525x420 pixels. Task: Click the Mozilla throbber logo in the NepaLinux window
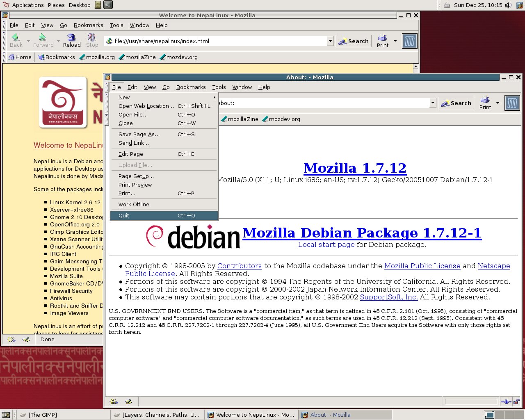[409, 41]
